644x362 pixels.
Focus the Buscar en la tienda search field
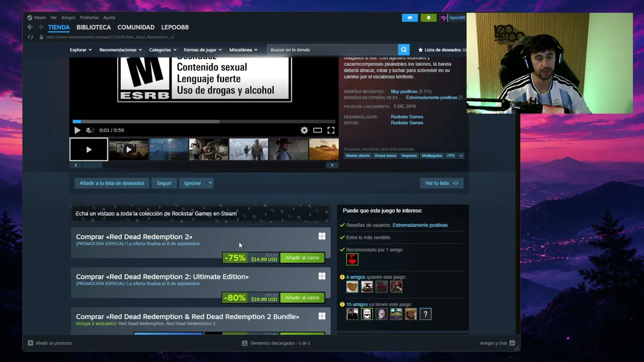pyautogui.click(x=333, y=50)
